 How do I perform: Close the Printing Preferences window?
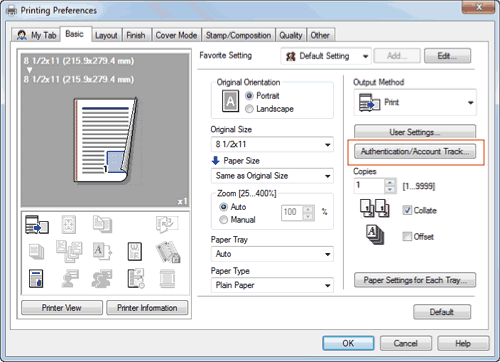point(478,7)
